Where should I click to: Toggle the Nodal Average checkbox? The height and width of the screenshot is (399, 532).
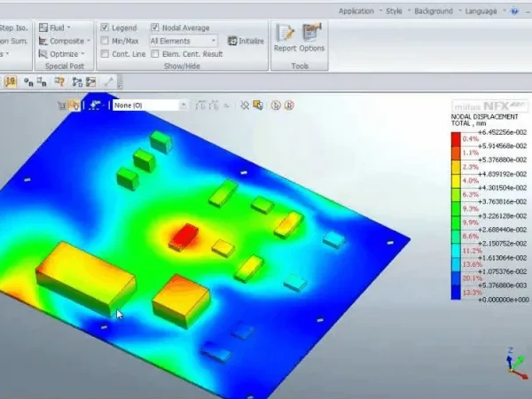coord(154,27)
